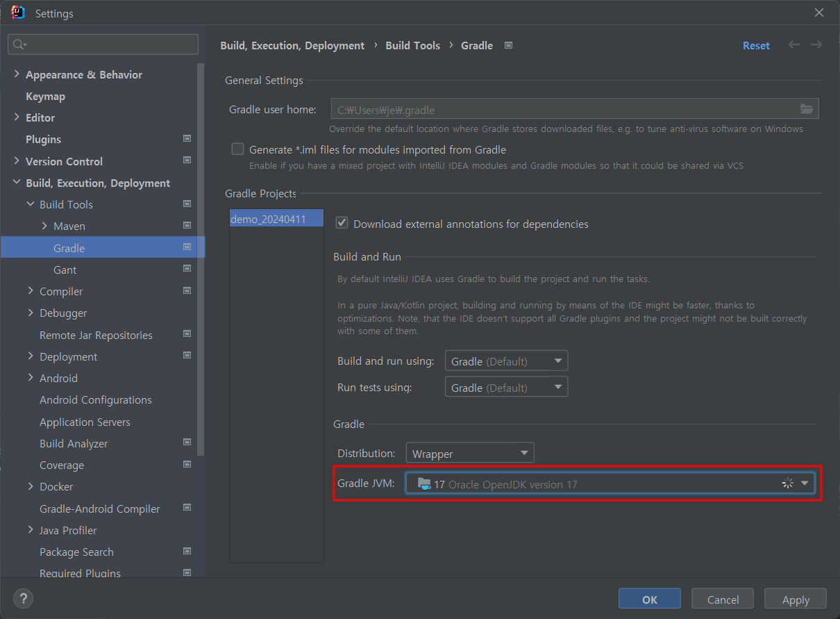This screenshot has width=840, height=619.
Task: Expand the Editor section
Action: click(x=17, y=117)
